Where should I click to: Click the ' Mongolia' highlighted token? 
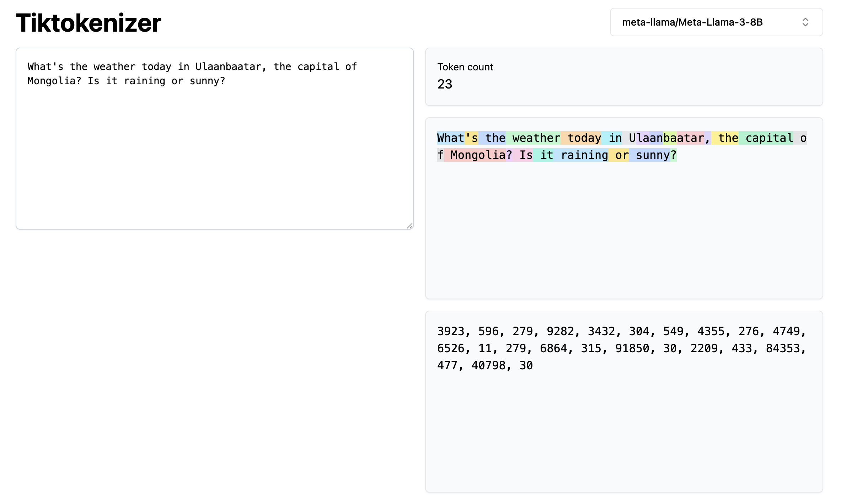pyautogui.click(x=475, y=155)
